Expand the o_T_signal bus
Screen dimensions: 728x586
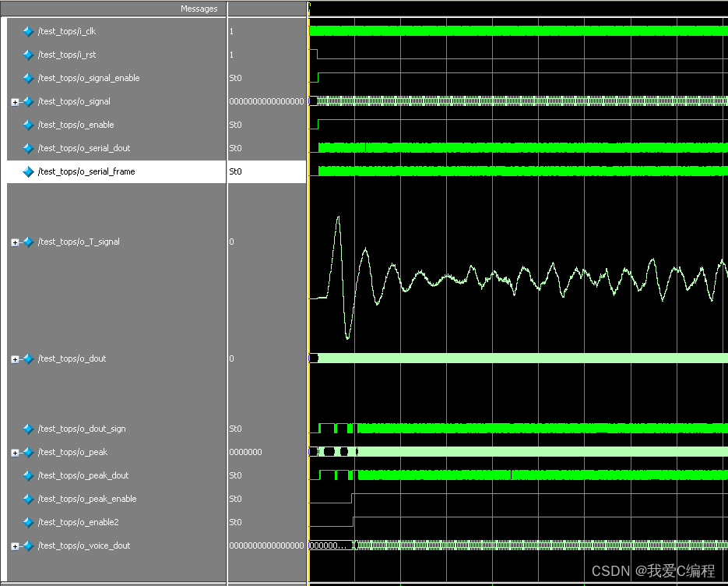tap(15, 242)
